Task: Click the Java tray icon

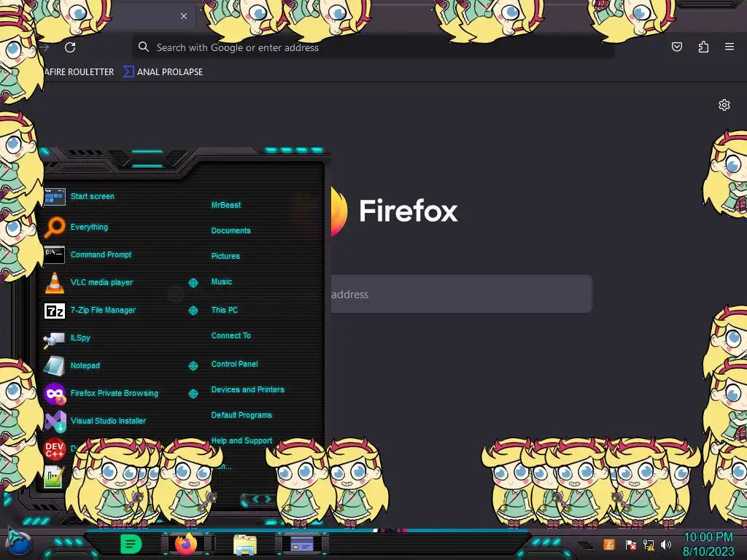Action: [x=609, y=544]
